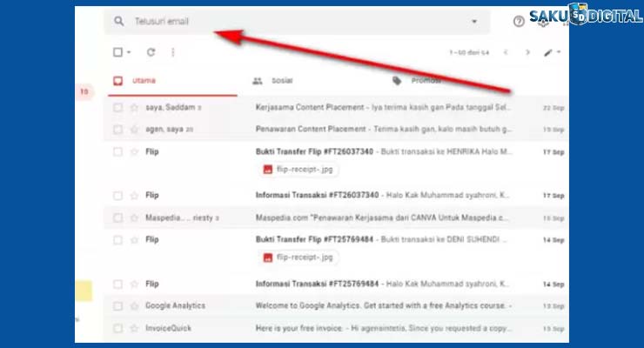644x348 pixels.
Task: Open flip-receipt-.jpg attachment under #FT25769484 email
Action: (x=299, y=258)
